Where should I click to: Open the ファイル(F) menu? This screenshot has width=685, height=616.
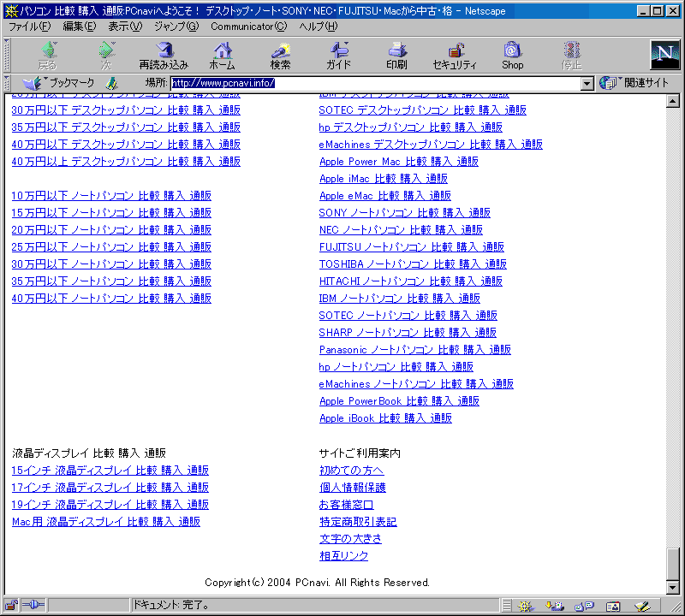(x=30, y=27)
